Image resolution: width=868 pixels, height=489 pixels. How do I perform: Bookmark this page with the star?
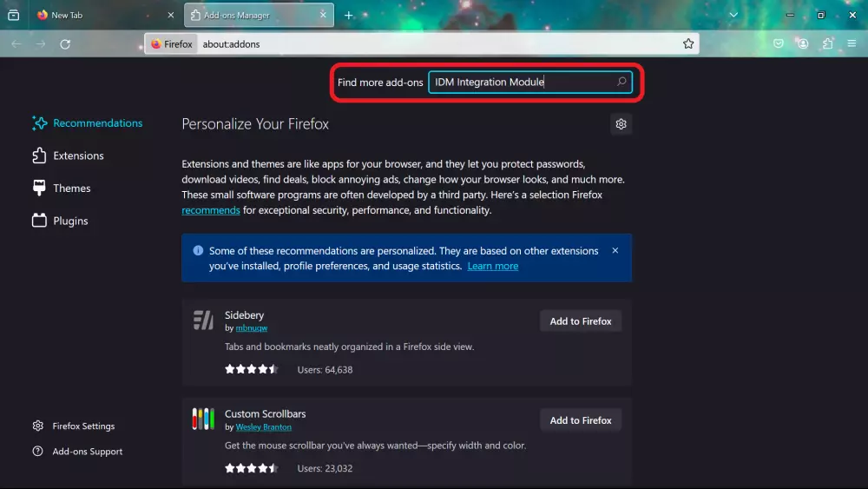[x=688, y=43]
